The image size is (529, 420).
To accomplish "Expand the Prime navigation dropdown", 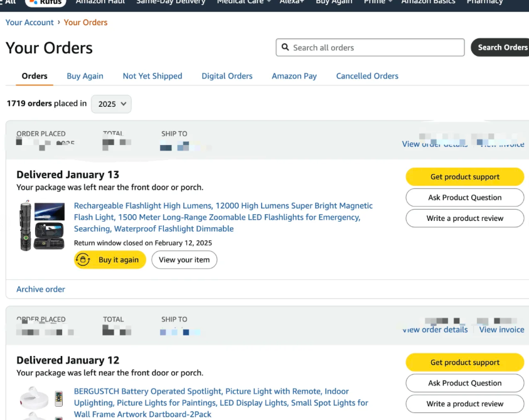I will pos(378,3).
